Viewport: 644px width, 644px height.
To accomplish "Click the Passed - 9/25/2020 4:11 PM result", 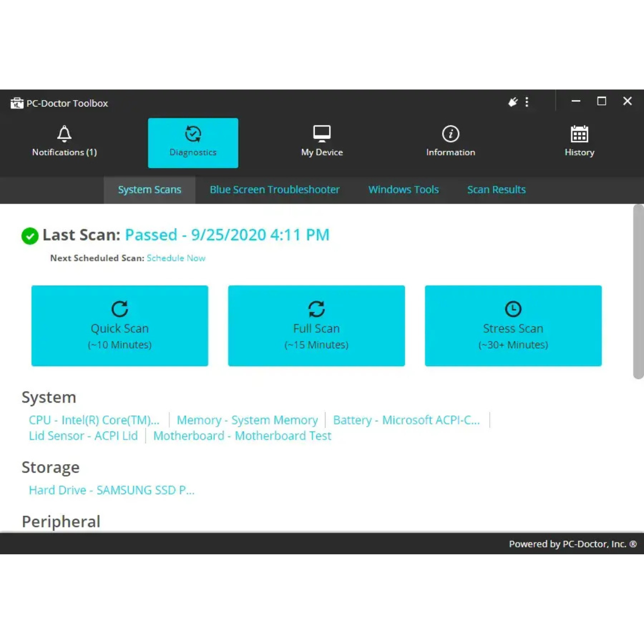I will (x=227, y=235).
